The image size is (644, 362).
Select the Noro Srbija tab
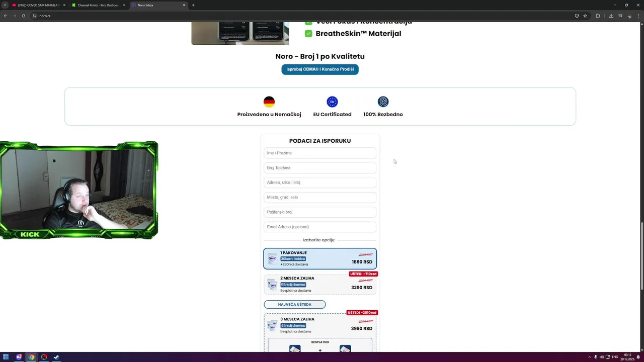click(x=158, y=5)
